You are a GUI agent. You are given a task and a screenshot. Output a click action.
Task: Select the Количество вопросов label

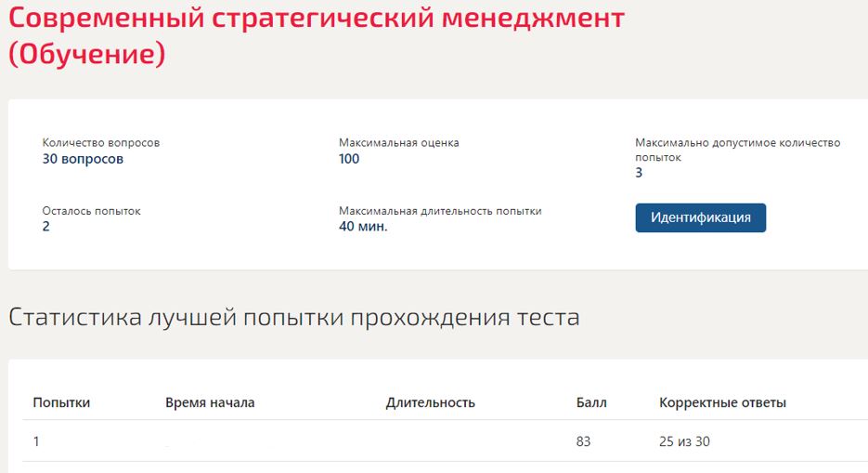click(x=101, y=143)
